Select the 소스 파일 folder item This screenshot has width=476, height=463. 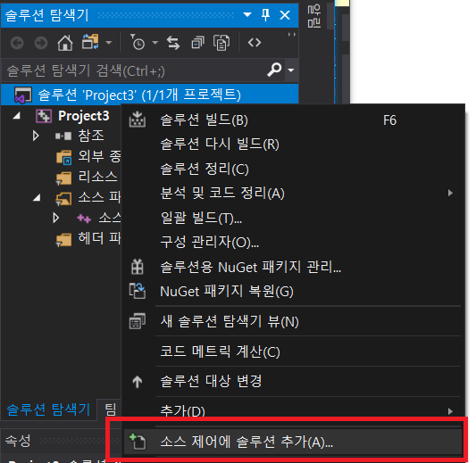(99, 197)
